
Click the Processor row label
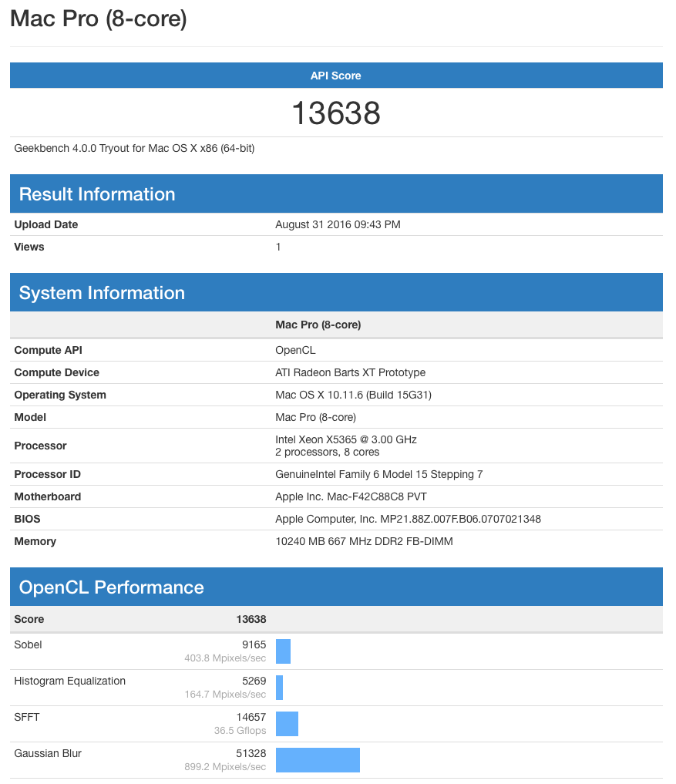[40, 446]
